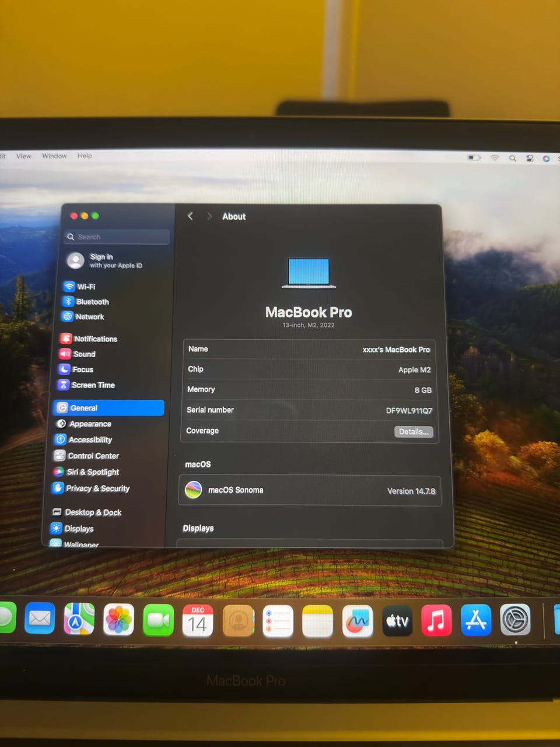Open System Settings from the Dock
Image resolution: width=560 pixels, height=747 pixels.
pos(516,620)
